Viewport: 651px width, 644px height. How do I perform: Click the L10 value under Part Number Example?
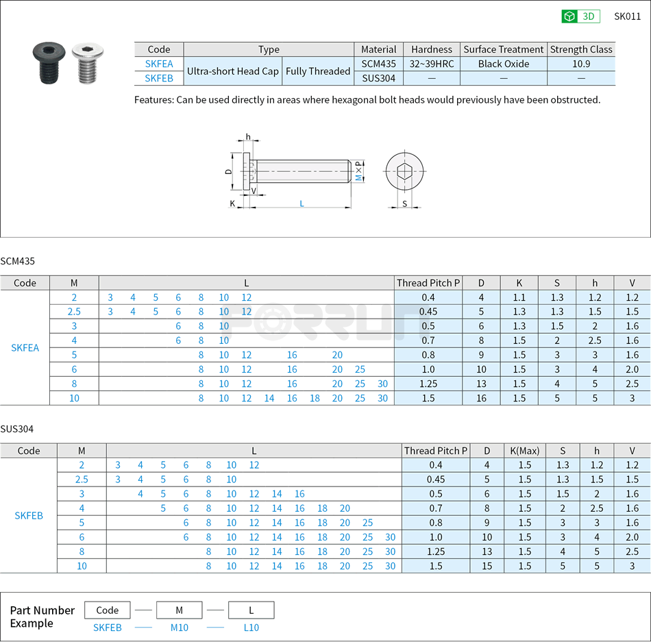251,627
